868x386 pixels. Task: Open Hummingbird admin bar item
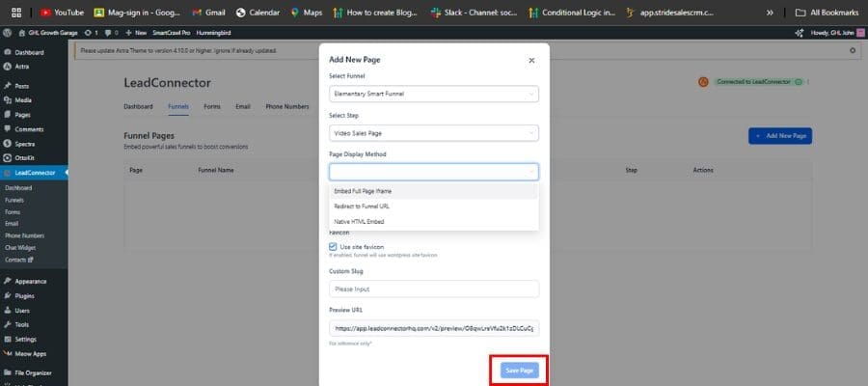[x=214, y=33]
